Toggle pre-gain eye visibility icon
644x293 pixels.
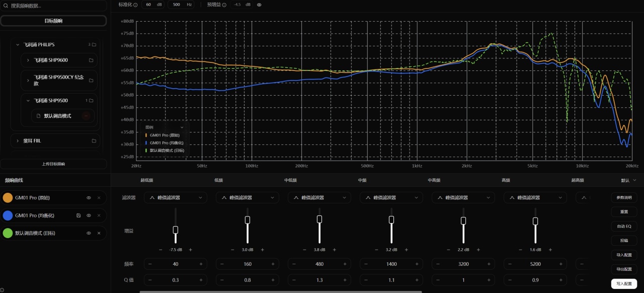259,5
